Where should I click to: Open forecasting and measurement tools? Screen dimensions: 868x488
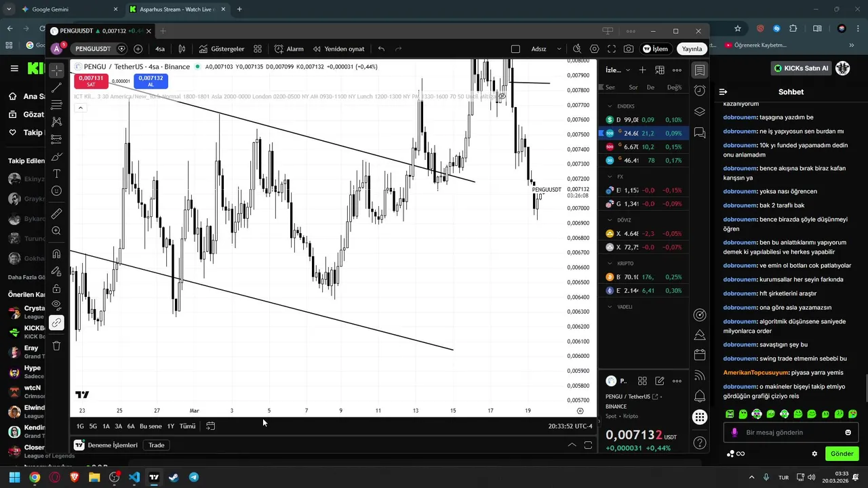pyautogui.click(x=57, y=139)
